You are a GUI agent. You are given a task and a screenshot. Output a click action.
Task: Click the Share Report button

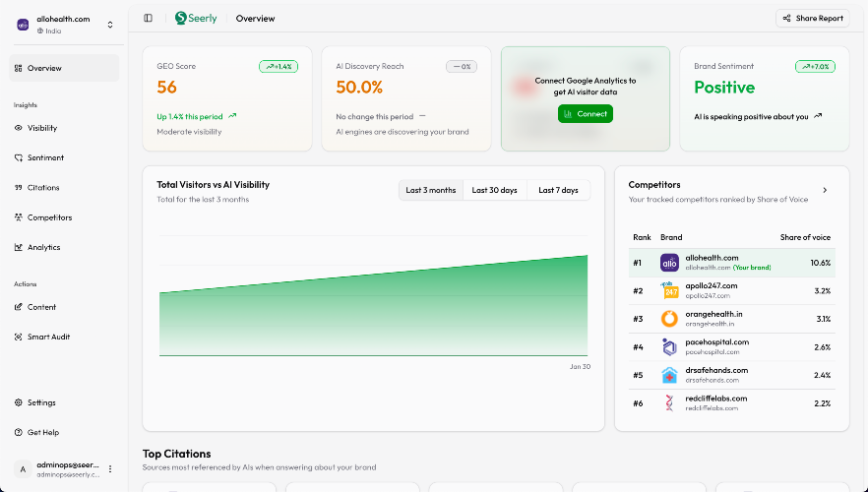pos(813,19)
